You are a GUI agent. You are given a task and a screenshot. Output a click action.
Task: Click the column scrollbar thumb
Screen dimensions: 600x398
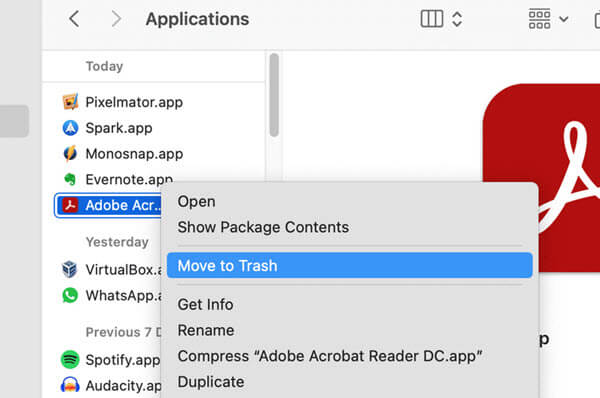pyautogui.click(x=274, y=95)
